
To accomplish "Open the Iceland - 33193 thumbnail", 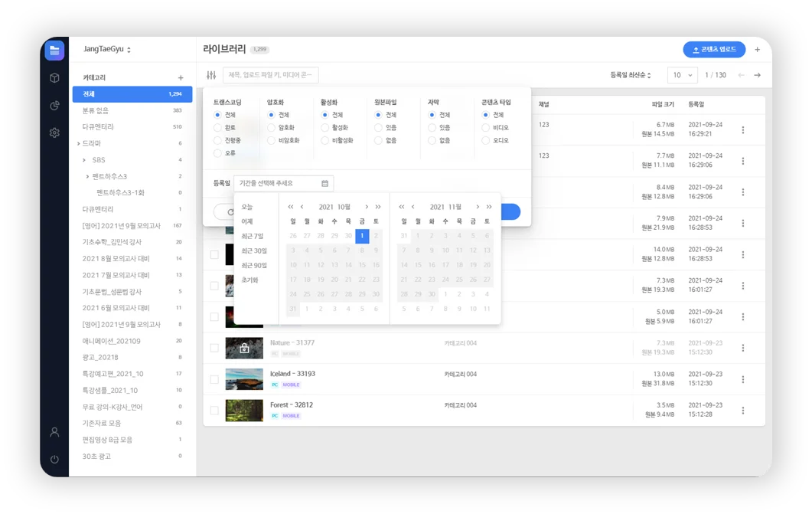I will coord(244,379).
